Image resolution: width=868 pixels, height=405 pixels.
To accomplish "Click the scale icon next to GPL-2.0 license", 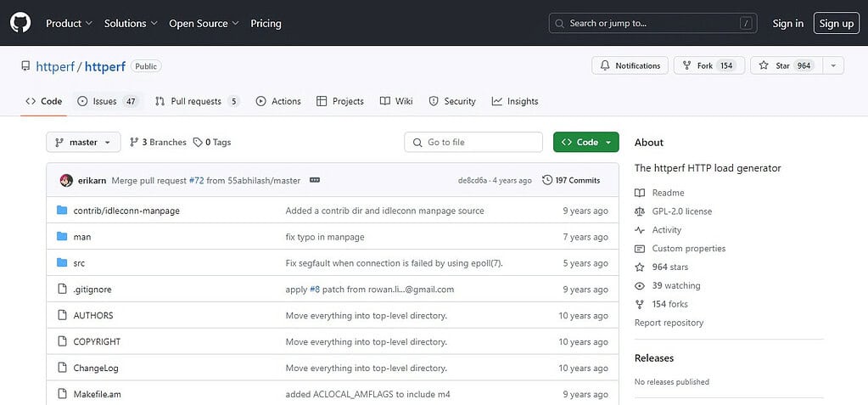I will coord(640,211).
